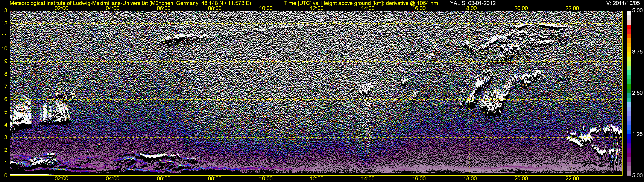This screenshot has height=182, width=644.
Task: Click the green section of the color bar
Action: pyautogui.click(x=629, y=82)
